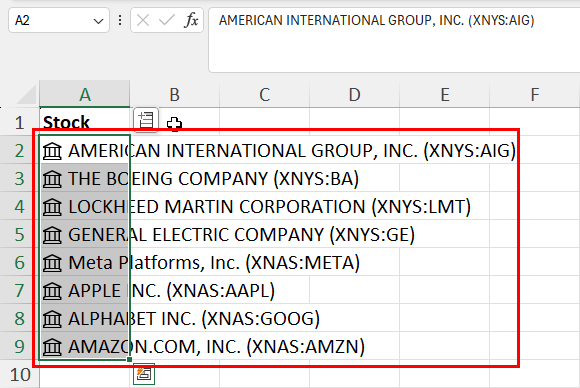Click the formula bar options dots
580x388 pixels.
[120, 20]
